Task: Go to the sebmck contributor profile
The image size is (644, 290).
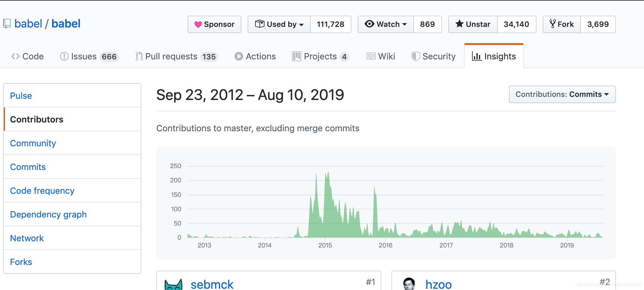Action: pyautogui.click(x=212, y=284)
